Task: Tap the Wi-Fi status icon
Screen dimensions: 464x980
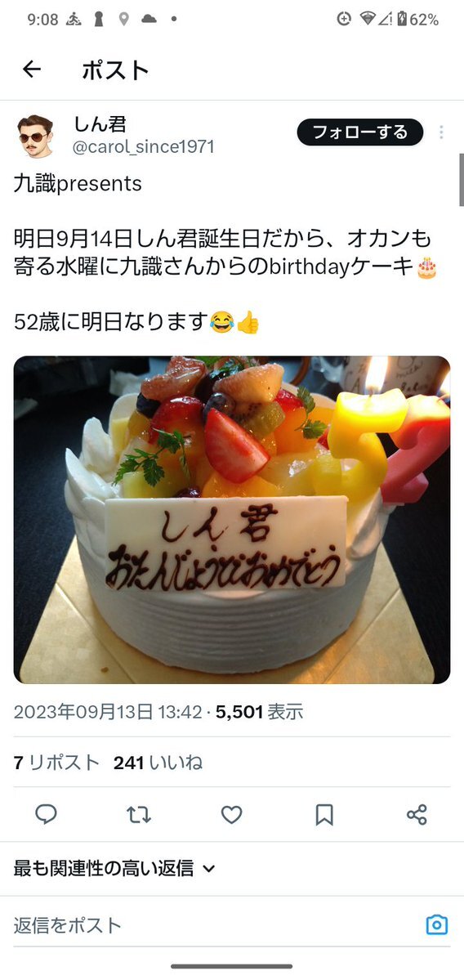Action: 368,19
